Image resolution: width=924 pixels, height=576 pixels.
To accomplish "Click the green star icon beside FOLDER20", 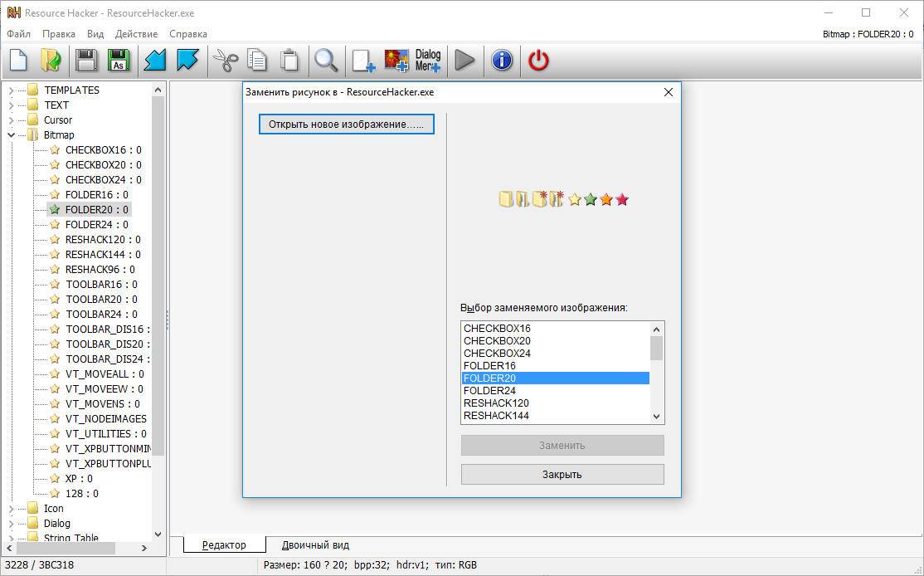I will click(55, 209).
